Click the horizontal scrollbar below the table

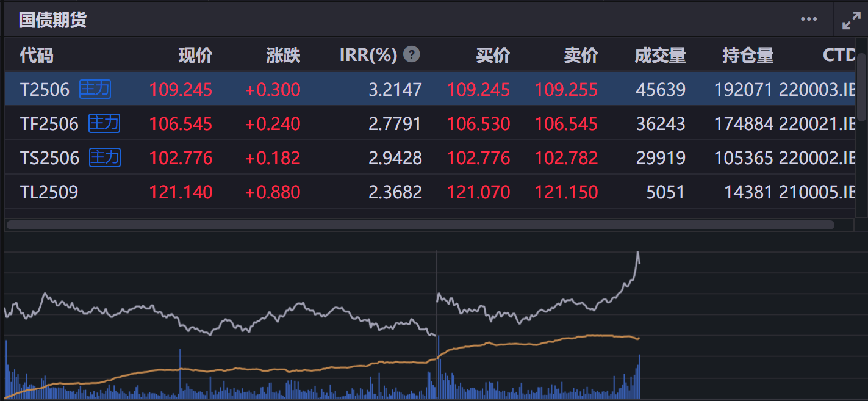point(421,225)
